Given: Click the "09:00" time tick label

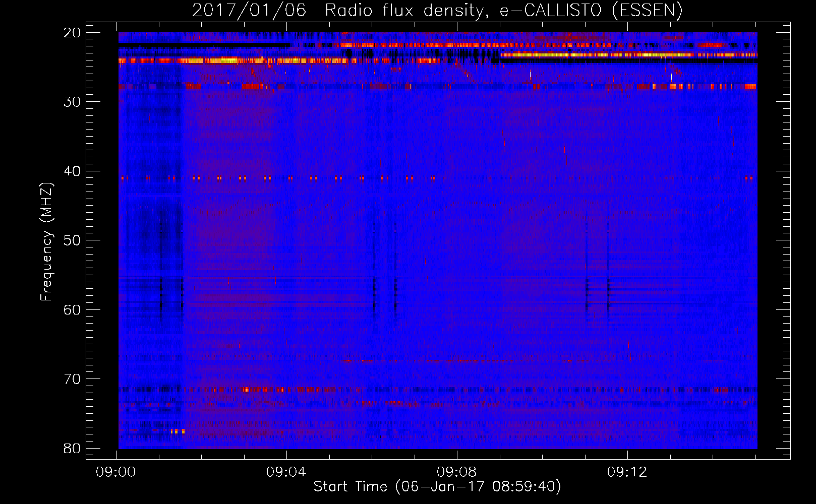Looking at the screenshot, I should 116,472.
